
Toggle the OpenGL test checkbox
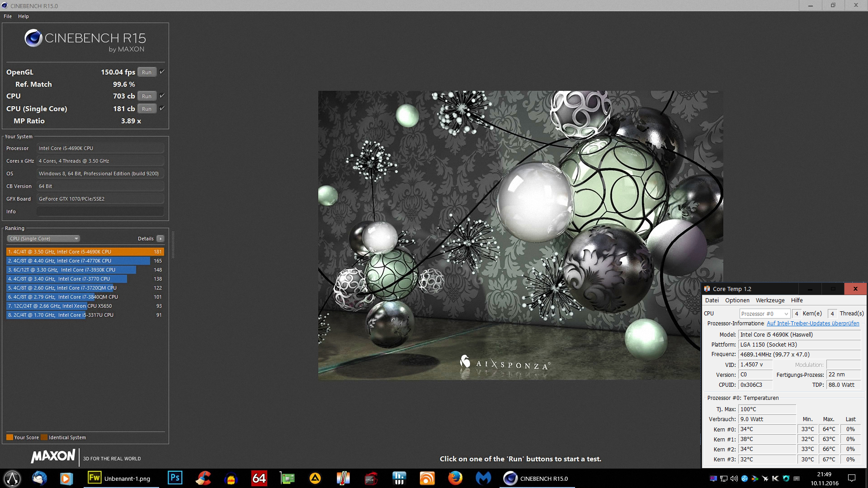point(162,72)
